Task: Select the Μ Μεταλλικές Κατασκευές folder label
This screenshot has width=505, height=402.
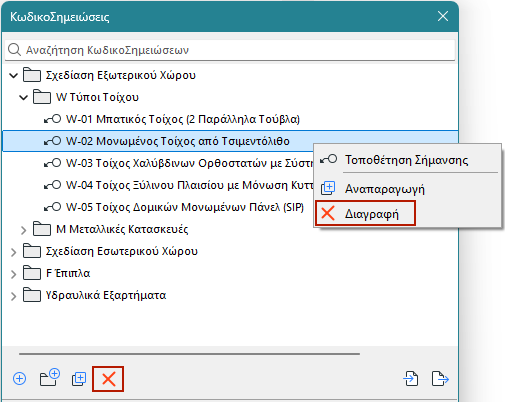Action: click(122, 229)
